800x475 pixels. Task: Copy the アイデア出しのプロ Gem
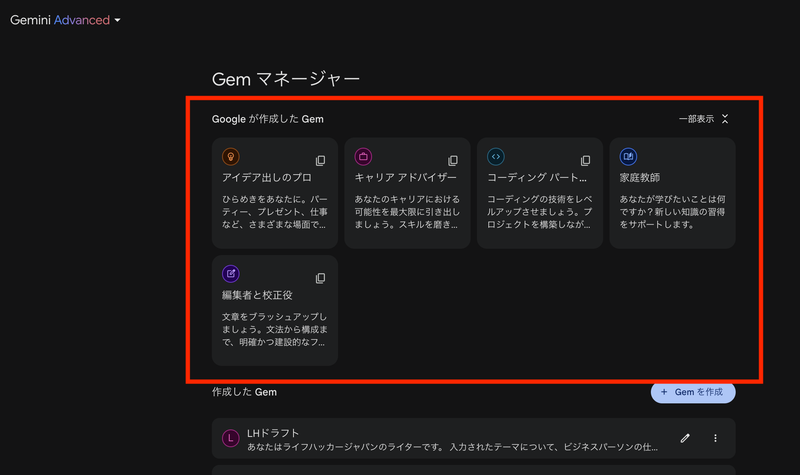coord(320,161)
